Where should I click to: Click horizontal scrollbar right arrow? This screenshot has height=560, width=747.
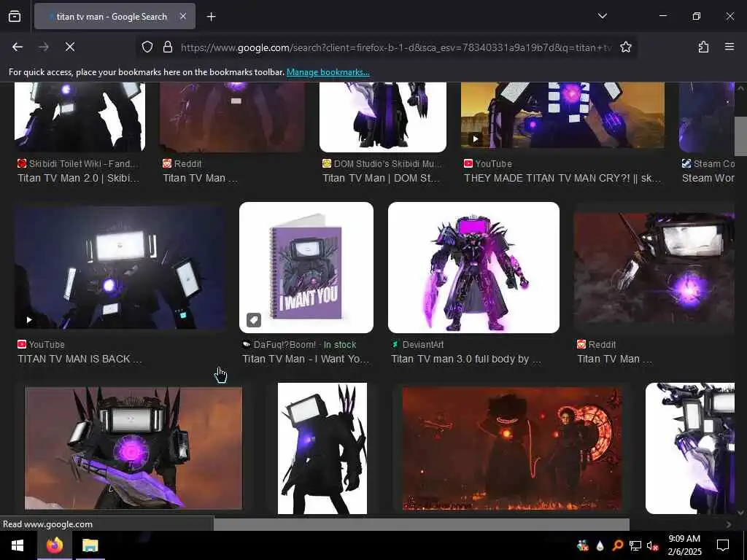click(729, 524)
